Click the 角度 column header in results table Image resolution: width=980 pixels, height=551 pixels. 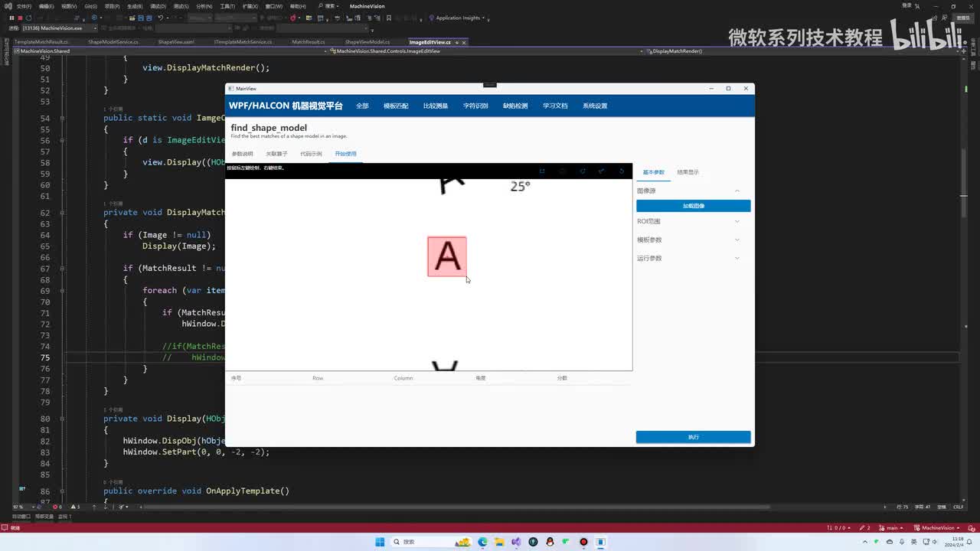coord(481,378)
